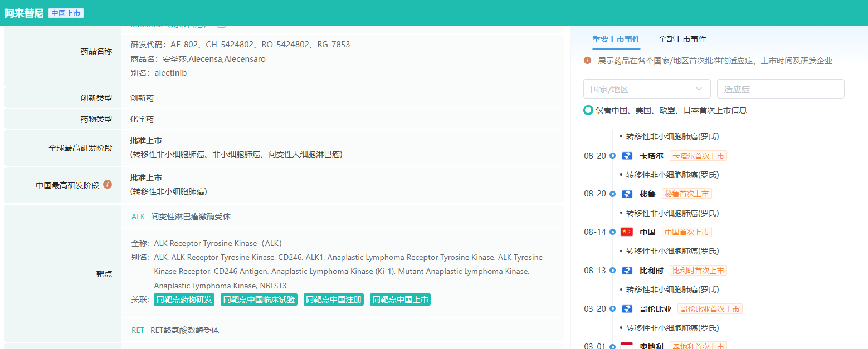Click 同靶点中国上市 button

[400, 299]
